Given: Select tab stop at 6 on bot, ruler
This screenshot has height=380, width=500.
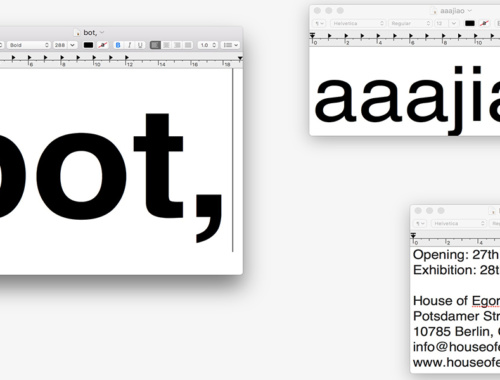Looking at the screenshot, I should pos(29,58).
